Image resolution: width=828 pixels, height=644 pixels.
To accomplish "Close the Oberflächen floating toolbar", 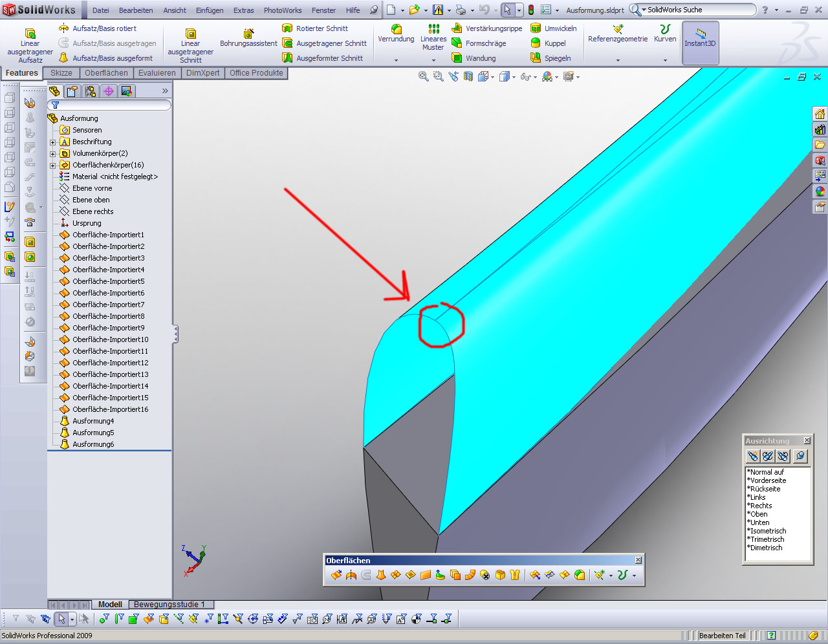I will click(638, 560).
